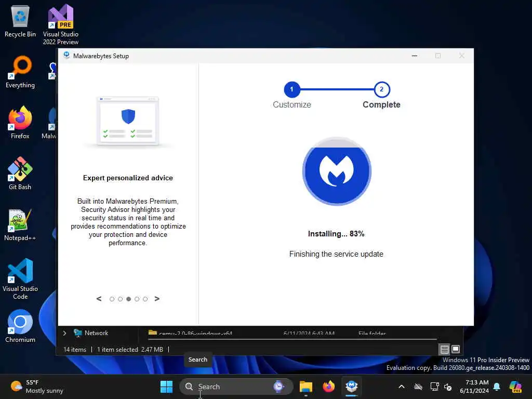The height and width of the screenshot is (399, 532).
Task: Click the '14 items' status bar text
Action: pyautogui.click(x=75, y=350)
